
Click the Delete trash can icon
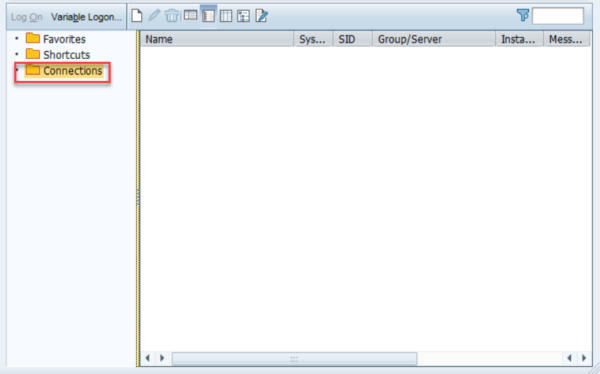point(172,16)
